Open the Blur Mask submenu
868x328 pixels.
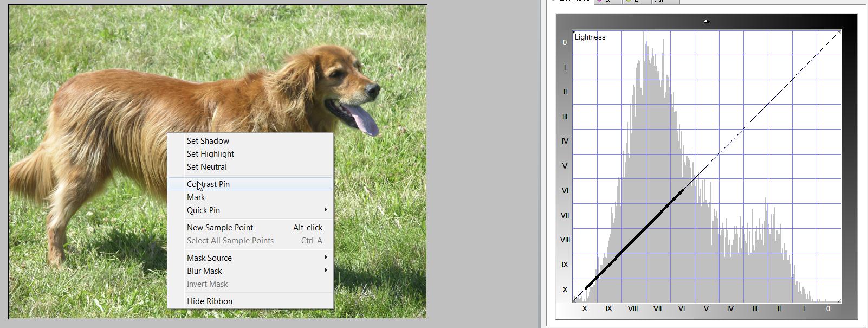[x=250, y=271]
